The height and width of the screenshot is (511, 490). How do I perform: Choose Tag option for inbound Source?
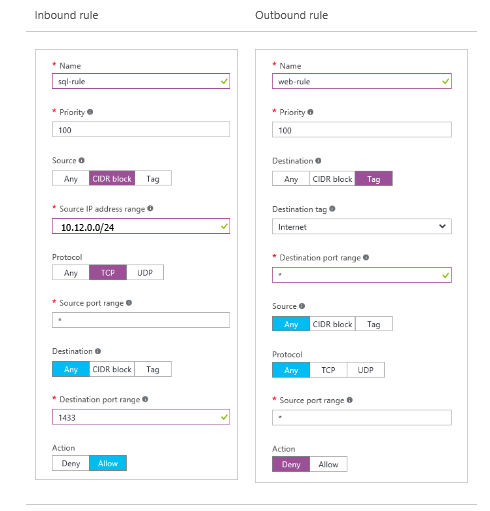pos(153,179)
